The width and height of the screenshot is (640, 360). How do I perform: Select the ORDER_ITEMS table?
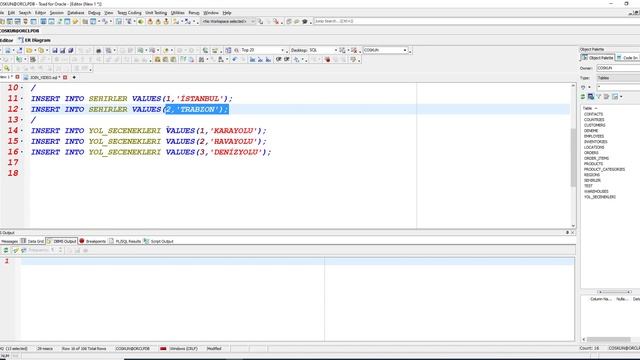(x=596, y=158)
